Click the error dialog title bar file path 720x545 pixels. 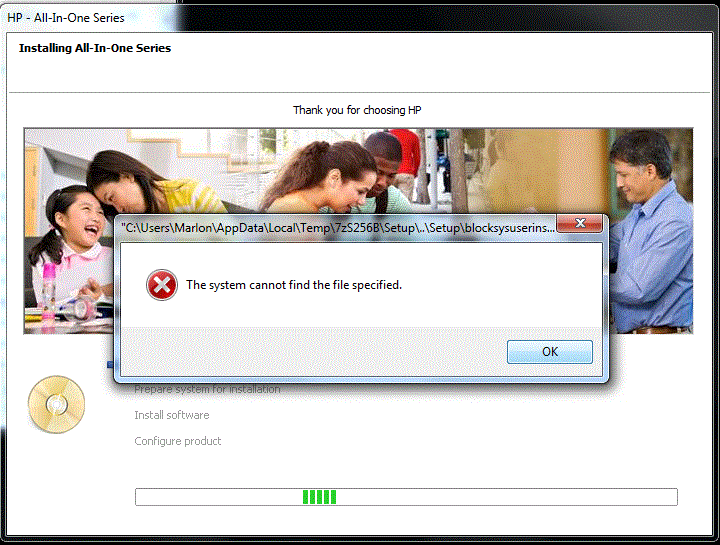(335, 228)
